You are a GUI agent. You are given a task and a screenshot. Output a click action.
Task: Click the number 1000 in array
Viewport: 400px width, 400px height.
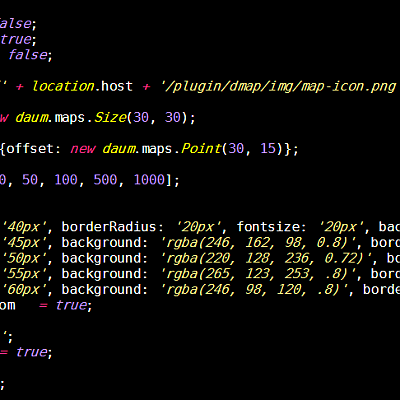click(x=149, y=180)
